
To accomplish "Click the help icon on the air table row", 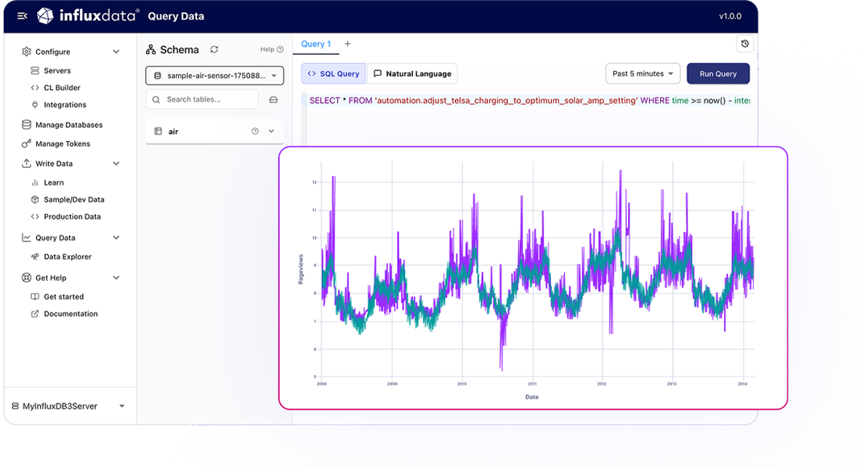I will 254,132.
